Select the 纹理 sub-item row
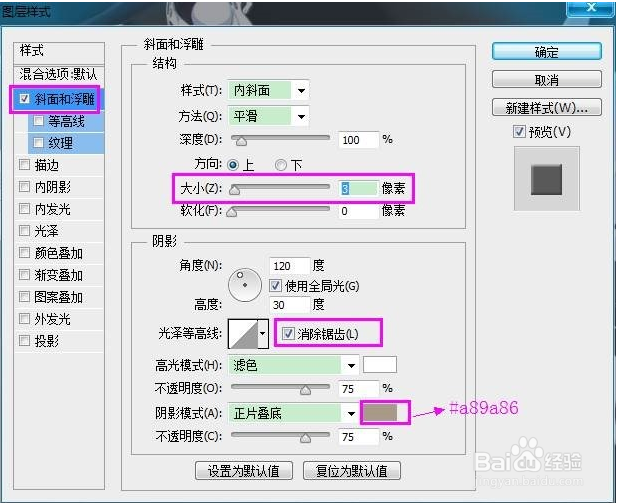This screenshot has width=618, height=503. [x=66, y=142]
